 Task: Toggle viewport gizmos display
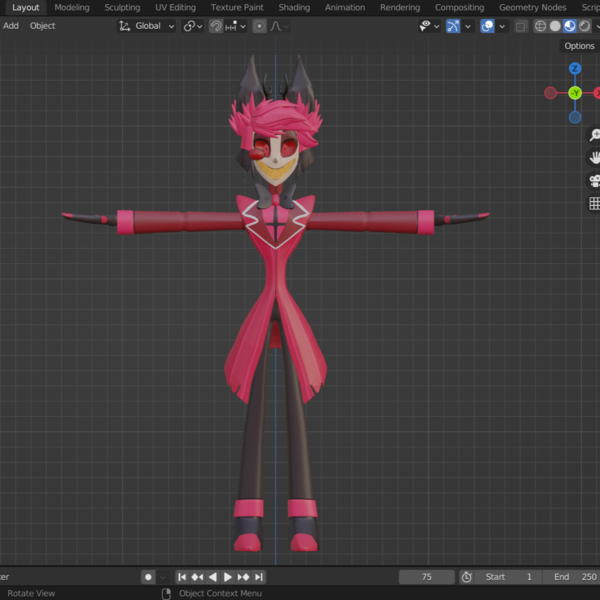453,26
